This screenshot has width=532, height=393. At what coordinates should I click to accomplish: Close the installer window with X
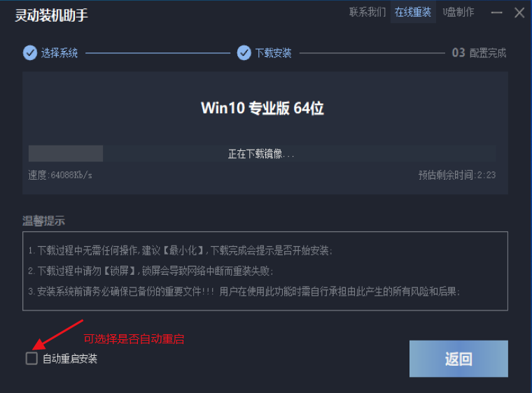point(519,13)
